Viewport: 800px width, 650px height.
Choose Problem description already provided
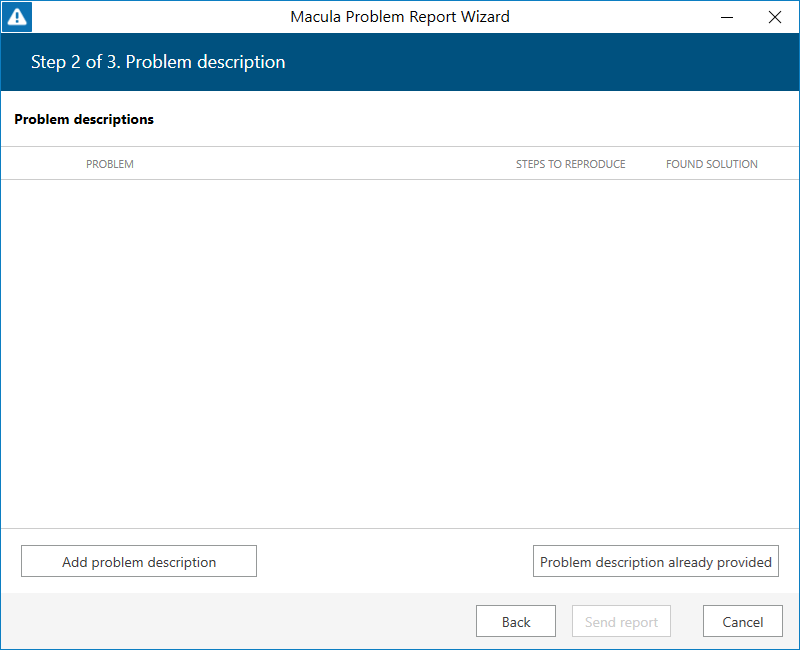(x=656, y=561)
